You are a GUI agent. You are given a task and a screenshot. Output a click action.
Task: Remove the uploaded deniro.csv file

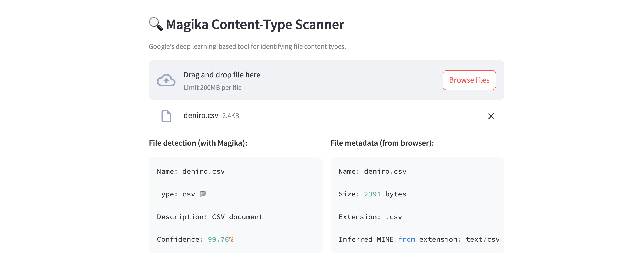point(491,116)
